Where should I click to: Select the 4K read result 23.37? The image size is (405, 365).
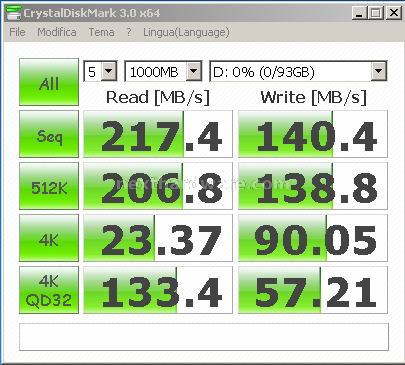158,238
